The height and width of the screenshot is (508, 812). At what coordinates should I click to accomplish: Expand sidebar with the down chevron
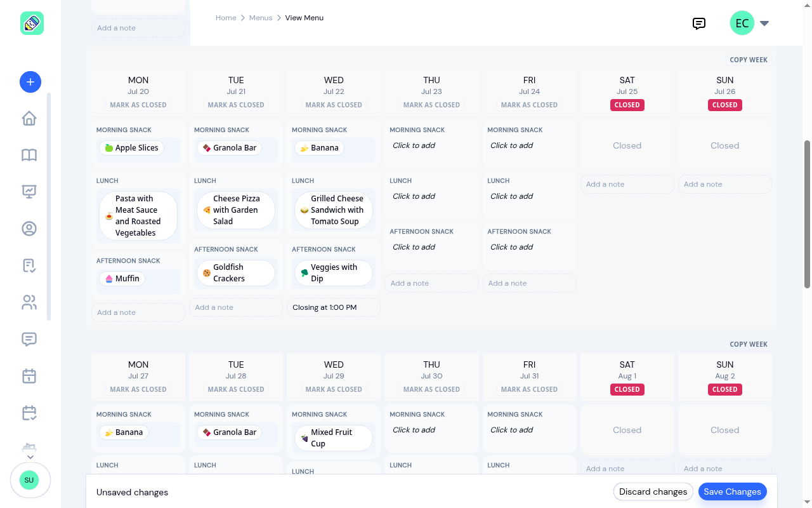(x=30, y=457)
